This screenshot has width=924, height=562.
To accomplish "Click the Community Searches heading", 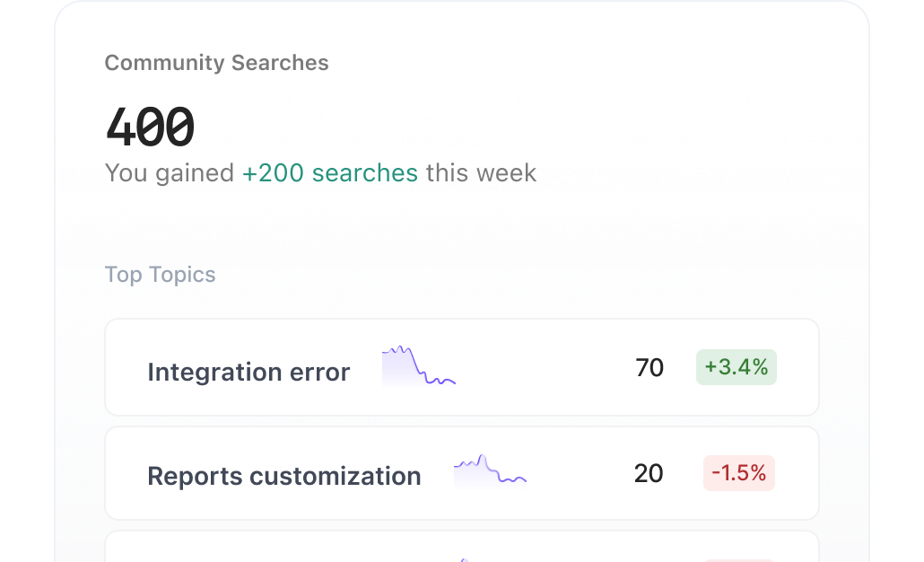I will pyautogui.click(x=216, y=63).
